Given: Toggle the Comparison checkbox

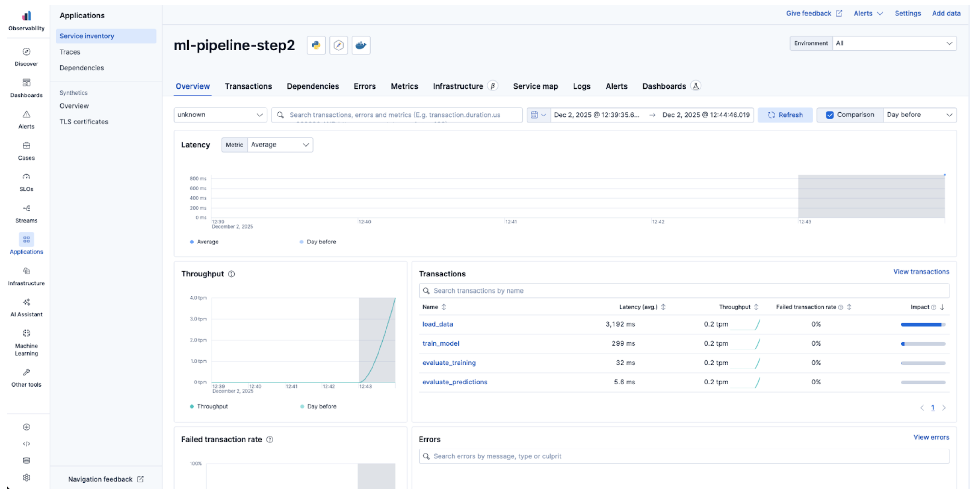Looking at the screenshot, I should [830, 115].
